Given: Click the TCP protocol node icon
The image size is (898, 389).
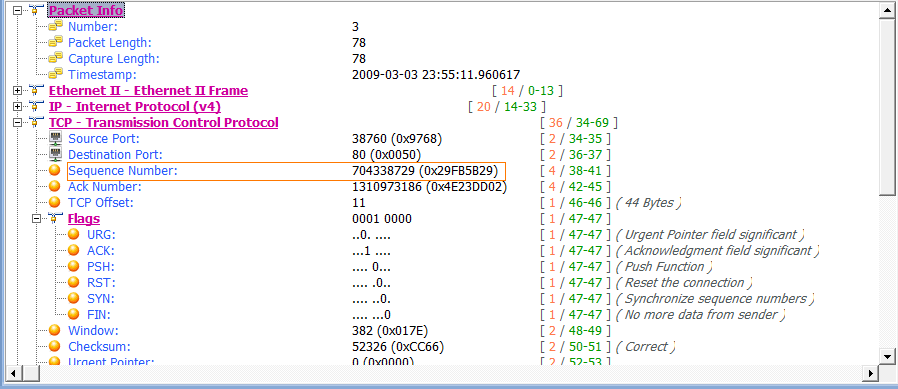Looking at the screenshot, I should [36, 123].
